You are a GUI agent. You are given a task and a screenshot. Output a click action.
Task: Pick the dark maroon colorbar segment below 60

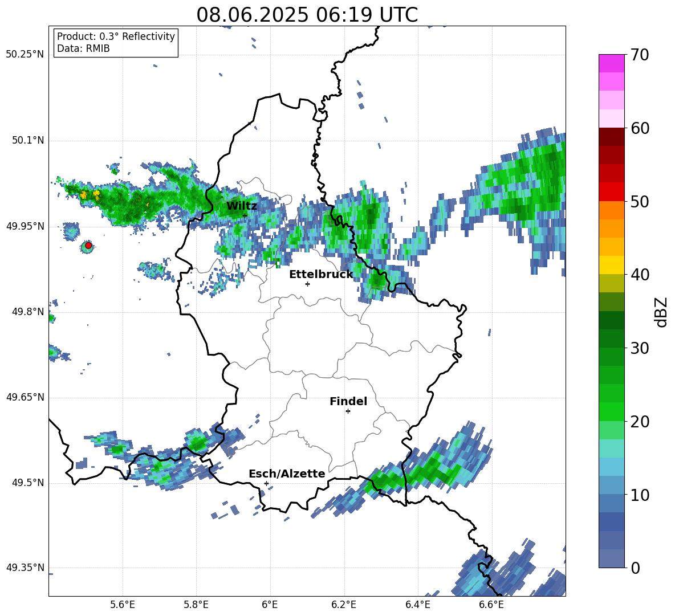click(611, 137)
